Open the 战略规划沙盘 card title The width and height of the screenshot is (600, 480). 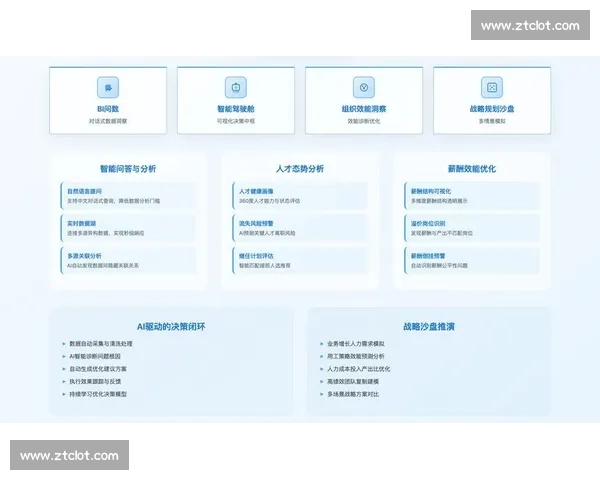click(x=492, y=109)
